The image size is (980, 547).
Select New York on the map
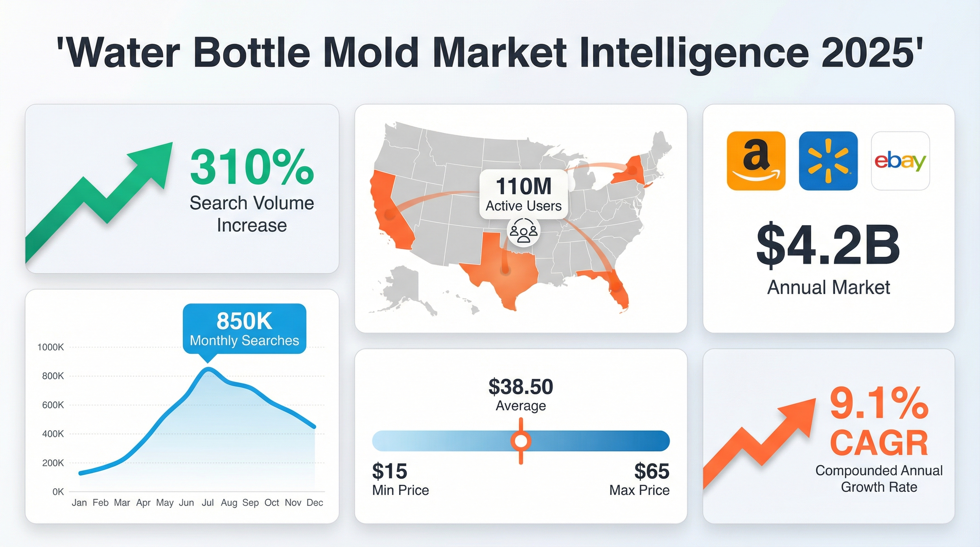[x=630, y=171]
